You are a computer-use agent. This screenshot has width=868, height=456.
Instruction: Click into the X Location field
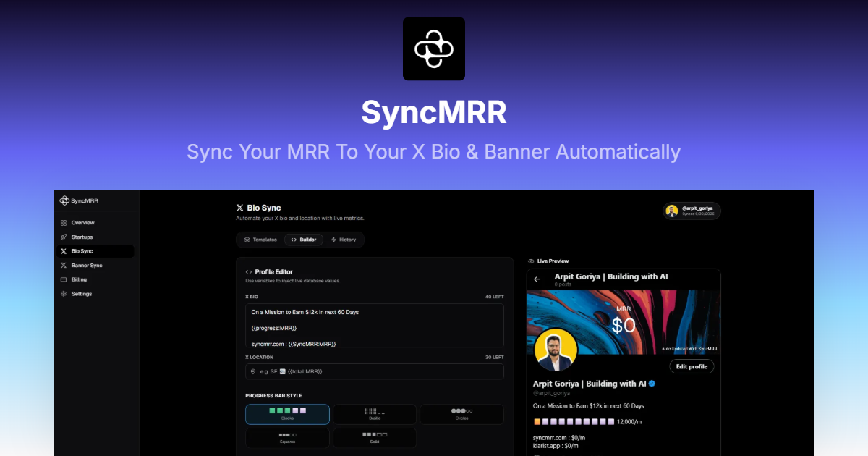375,371
